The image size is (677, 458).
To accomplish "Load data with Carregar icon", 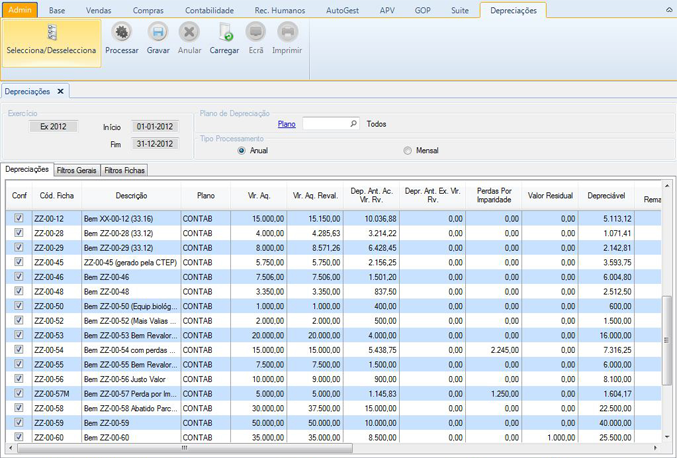I will 224,33.
